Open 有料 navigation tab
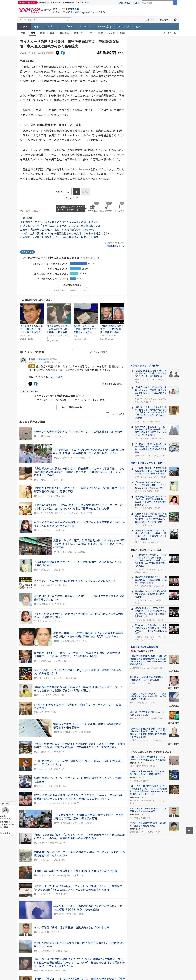Viewport: 196px width, 980px height. 138,27
